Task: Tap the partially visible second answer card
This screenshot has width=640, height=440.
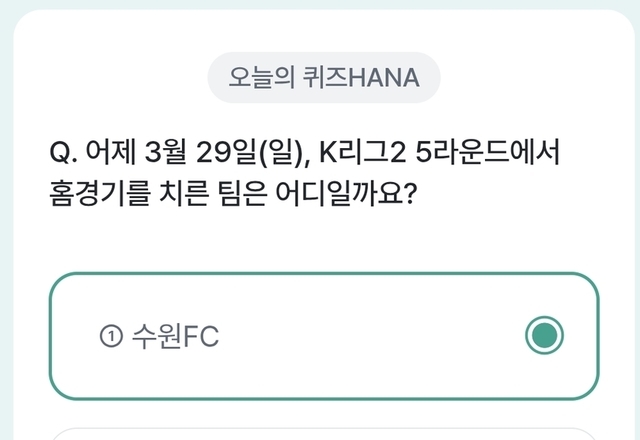Action: pos(323,434)
